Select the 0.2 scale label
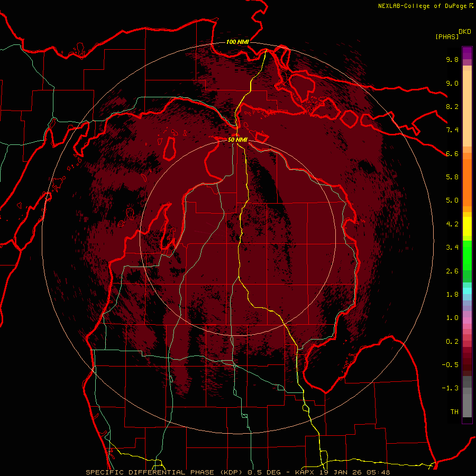476x476 pixels. [x=452, y=342]
